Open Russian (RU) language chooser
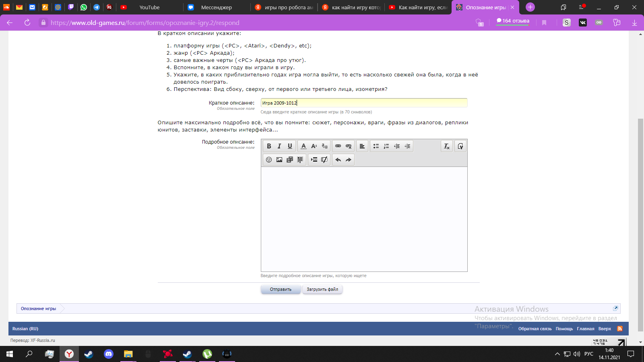Image resolution: width=644 pixels, height=362 pixels. (25, 329)
